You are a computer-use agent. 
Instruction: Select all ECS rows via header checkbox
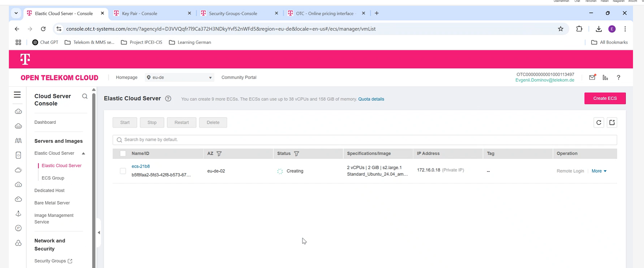[x=123, y=153]
